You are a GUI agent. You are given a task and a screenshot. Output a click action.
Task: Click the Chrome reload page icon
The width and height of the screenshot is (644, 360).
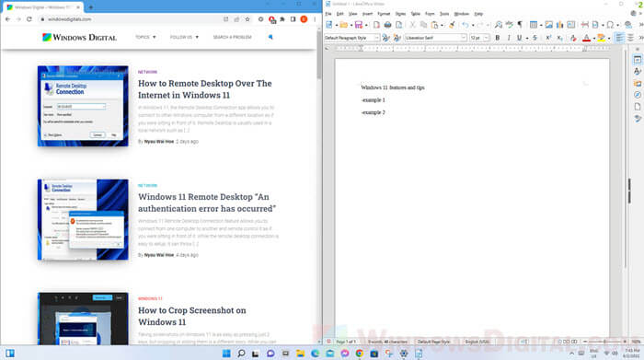pyautogui.click(x=29, y=19)
